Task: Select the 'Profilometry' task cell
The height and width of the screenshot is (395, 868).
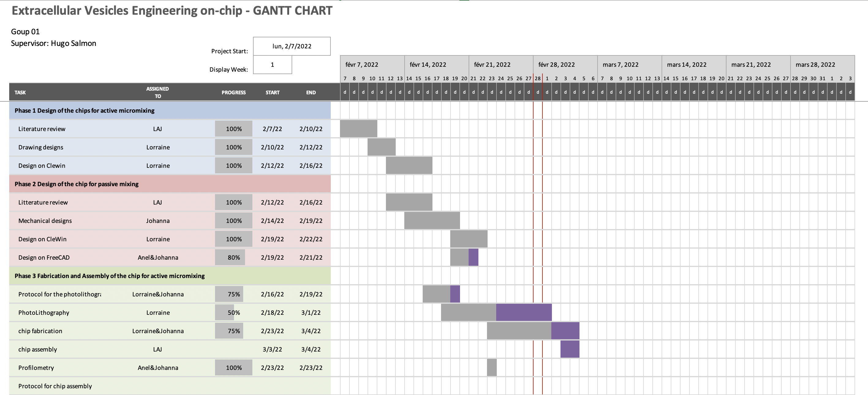Action: pos(36,368)
